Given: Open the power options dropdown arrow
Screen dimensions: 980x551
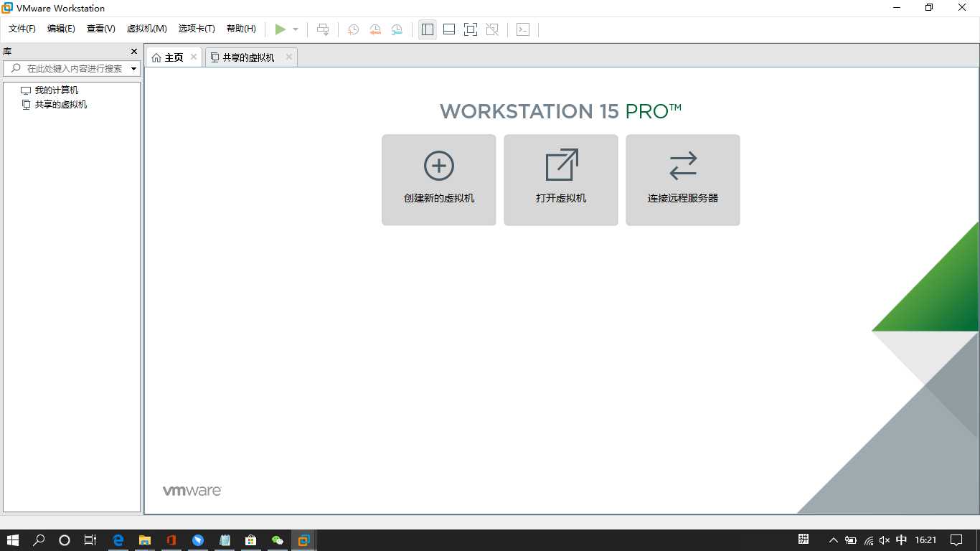Looking at the screenshot, I should 296,29.
